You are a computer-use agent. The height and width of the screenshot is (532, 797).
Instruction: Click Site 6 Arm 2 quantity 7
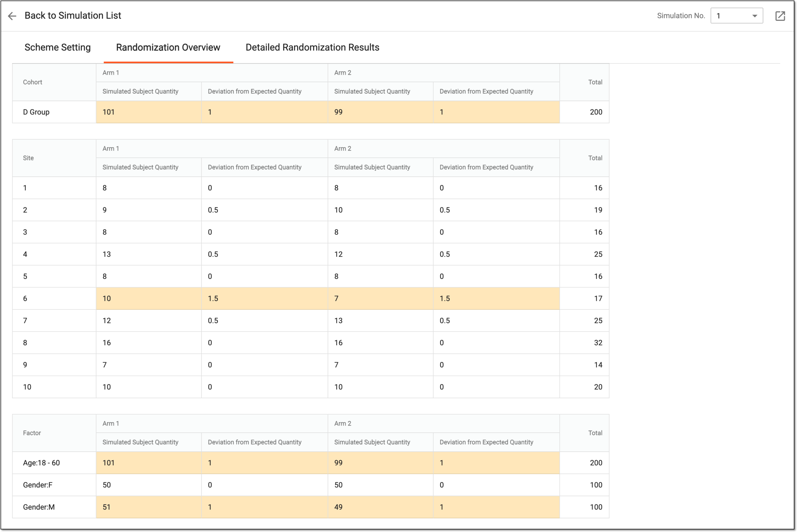point(336,299)
